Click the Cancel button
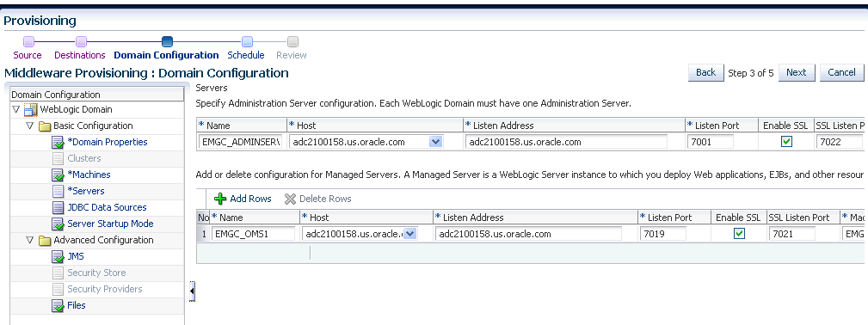The height and width of the screenshot is (325, 868). tap(841, 72)
